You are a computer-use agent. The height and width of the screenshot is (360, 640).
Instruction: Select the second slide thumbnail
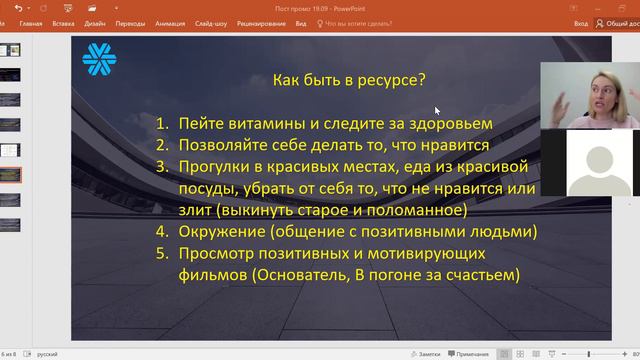[x=10, y=75]
